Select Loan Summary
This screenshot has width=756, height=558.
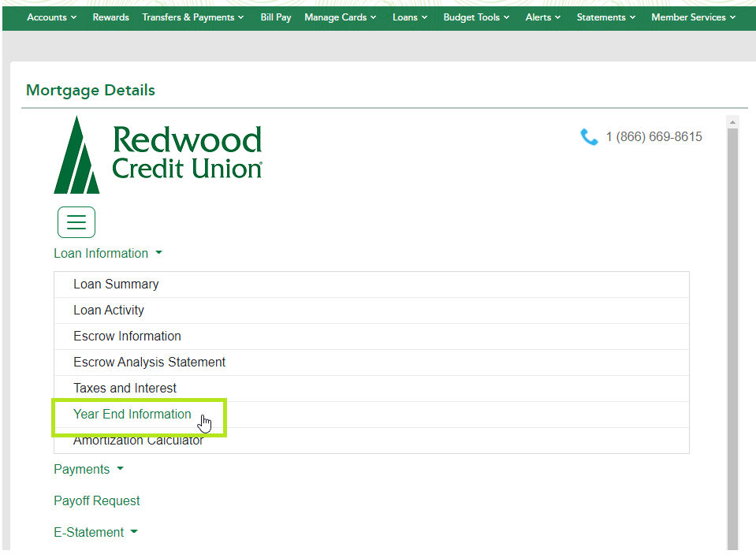coord(371,285)
